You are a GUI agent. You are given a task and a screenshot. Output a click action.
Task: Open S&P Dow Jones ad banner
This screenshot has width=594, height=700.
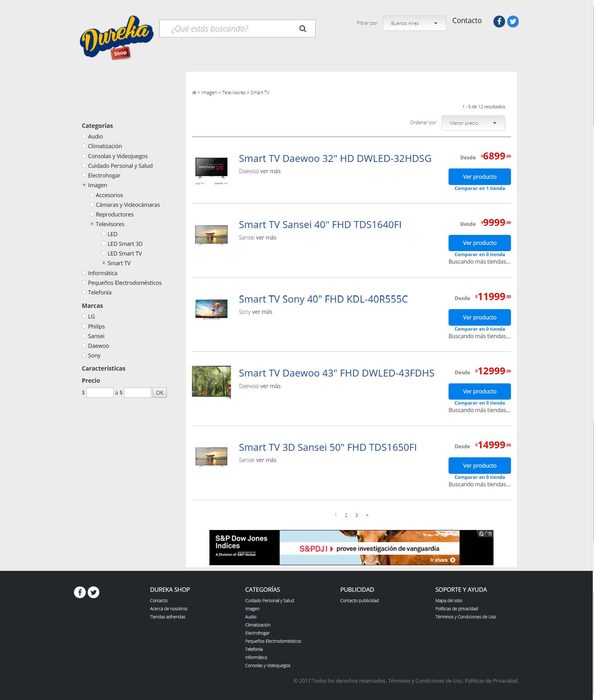tap(351, 547)
